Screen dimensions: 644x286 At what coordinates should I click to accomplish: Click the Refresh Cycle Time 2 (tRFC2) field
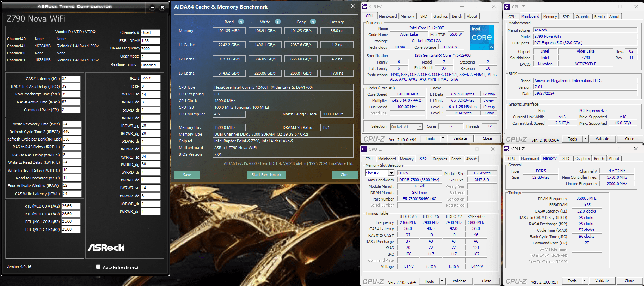coord(72,132)
